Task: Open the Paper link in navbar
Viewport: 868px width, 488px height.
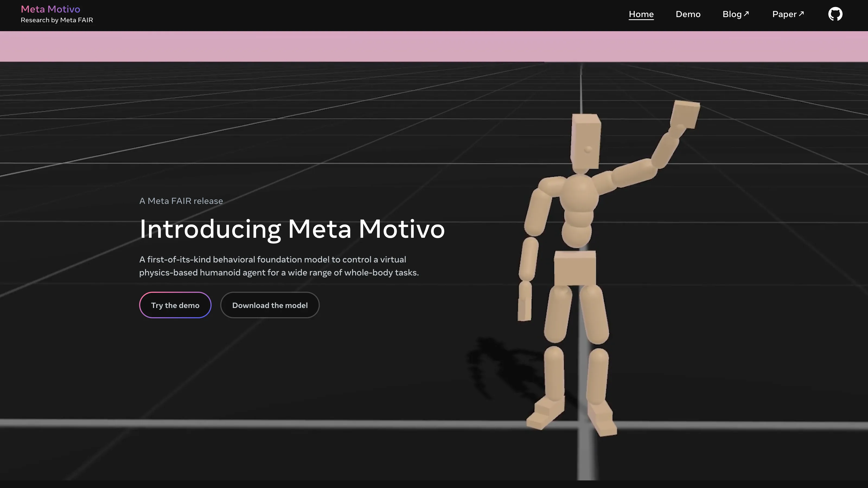Action: [x=784, y=14]
